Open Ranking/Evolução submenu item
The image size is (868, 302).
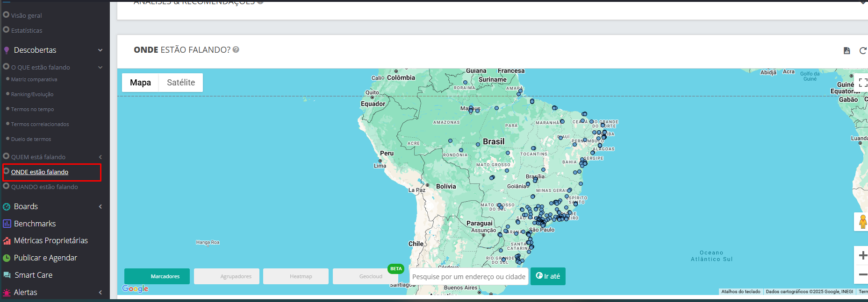point(32,94)
